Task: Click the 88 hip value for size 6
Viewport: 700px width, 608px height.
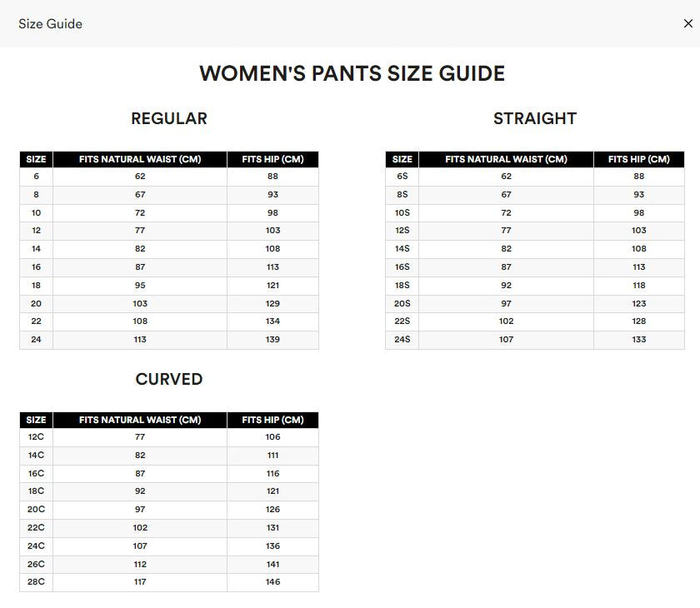Action: (272, 177)
